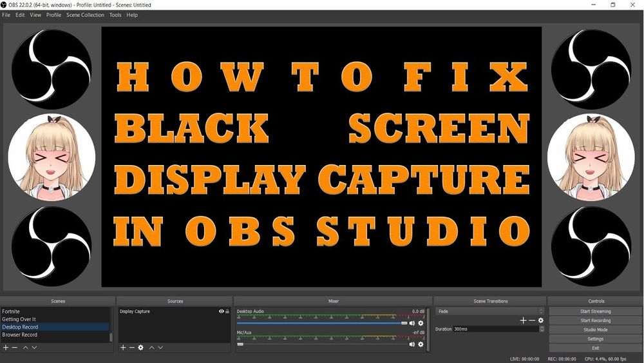
Task: Add a new source with plus icon
Action: (x=123, y=348)
